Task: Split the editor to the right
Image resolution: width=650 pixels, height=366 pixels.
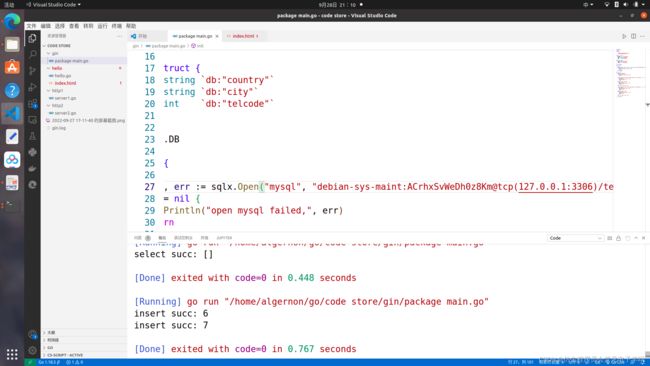Action: point(633,36)
